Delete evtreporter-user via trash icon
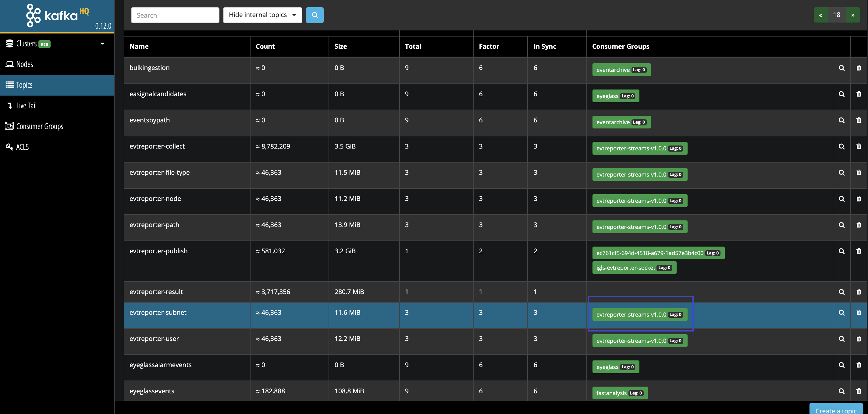 coord(859,339)
